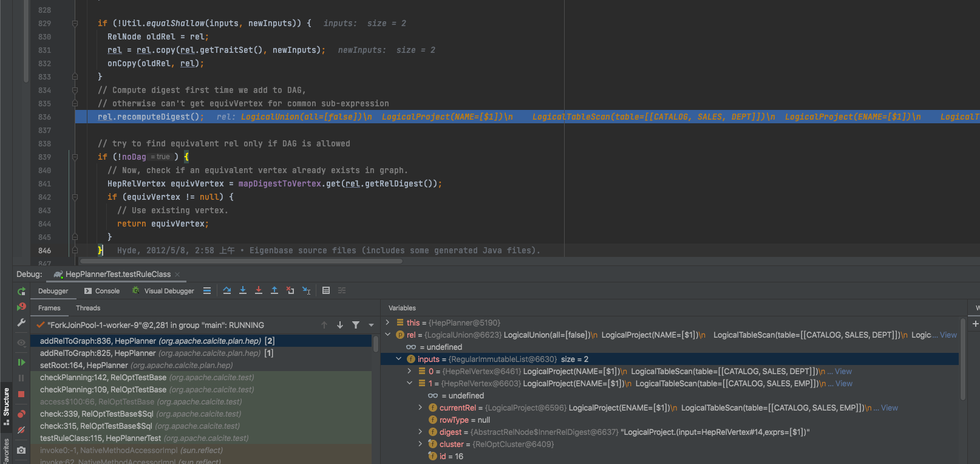The height and width of the screenshot is (464, 980).
Task: Click the Step Over icon
Action: (x=227, y=291)
